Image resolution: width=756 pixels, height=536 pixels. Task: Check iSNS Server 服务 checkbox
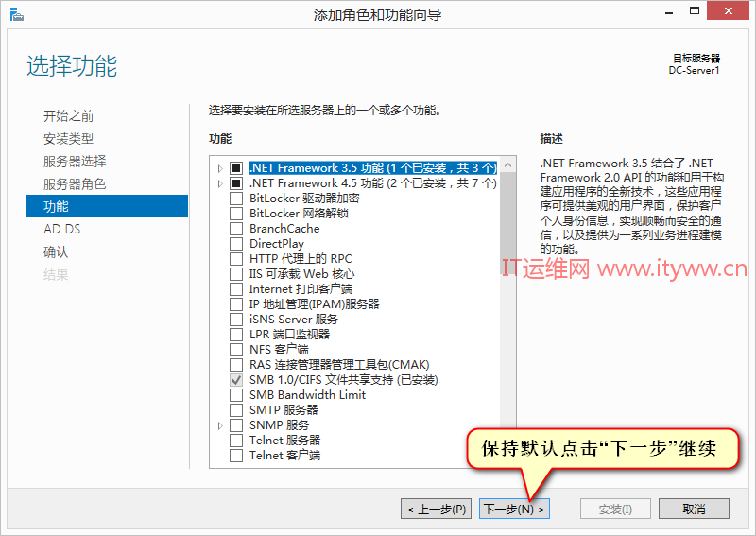236,320
